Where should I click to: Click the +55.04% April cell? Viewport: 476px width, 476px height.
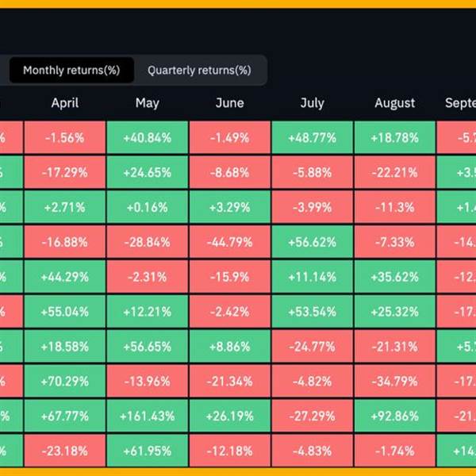(x=64, y=311)
